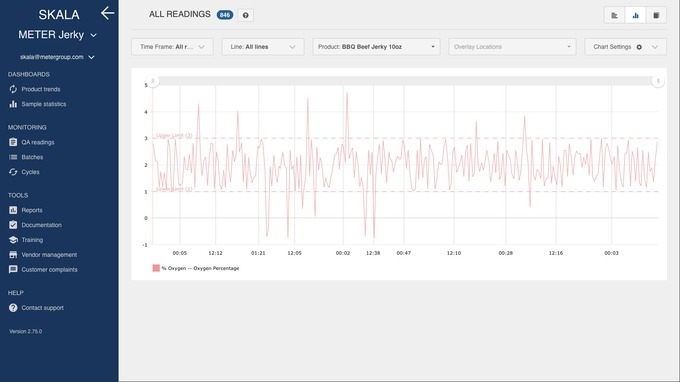Select the vertical bar chart view icon
The image size is (680, 382).
[635, 15]
